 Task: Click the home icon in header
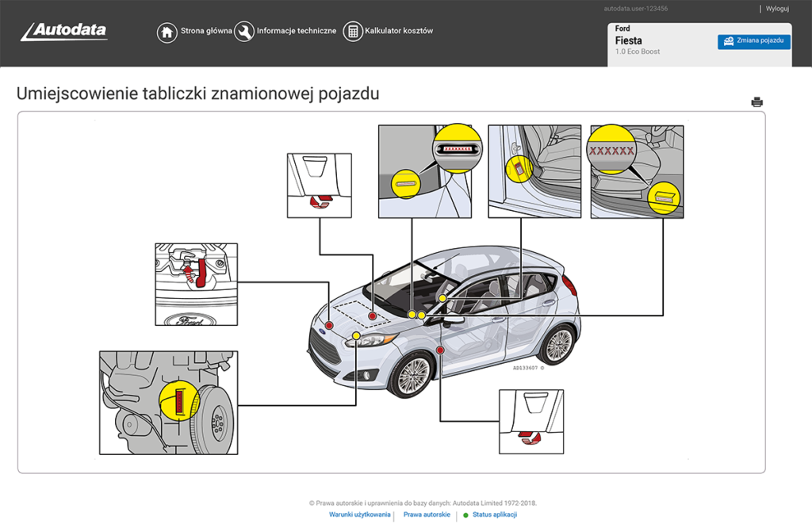167,32
